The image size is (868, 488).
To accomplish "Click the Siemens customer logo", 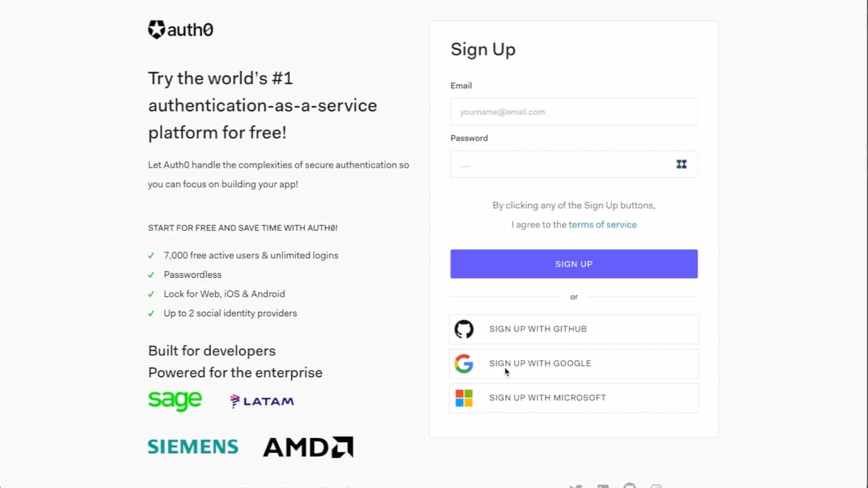I will click(x=193, y=446).
